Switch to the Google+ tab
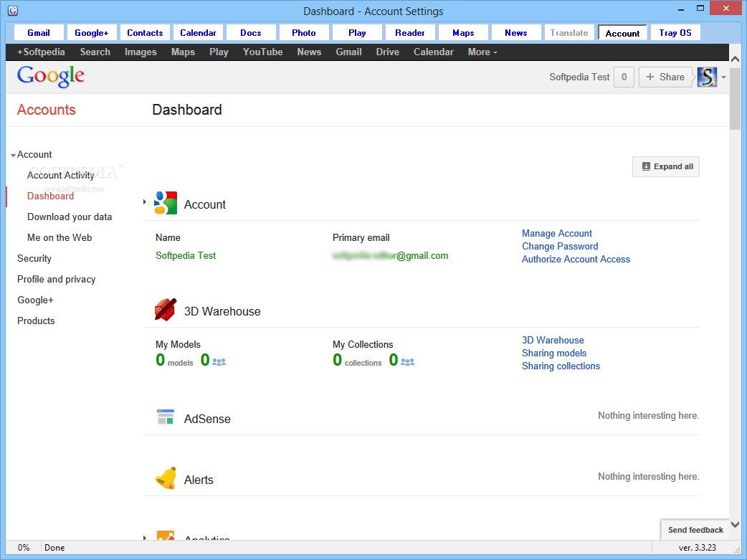The height and width of the screenshot is (560, 747). (x=92, y=33)
